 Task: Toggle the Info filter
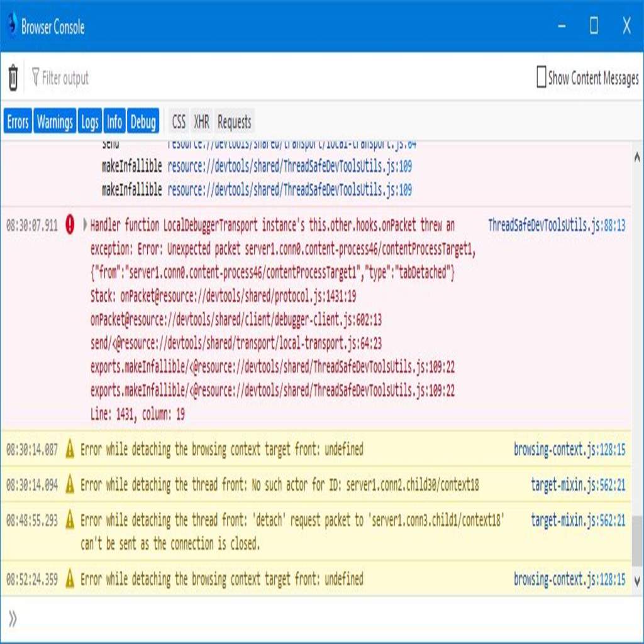pyautogui.click(x=114, y=121)
